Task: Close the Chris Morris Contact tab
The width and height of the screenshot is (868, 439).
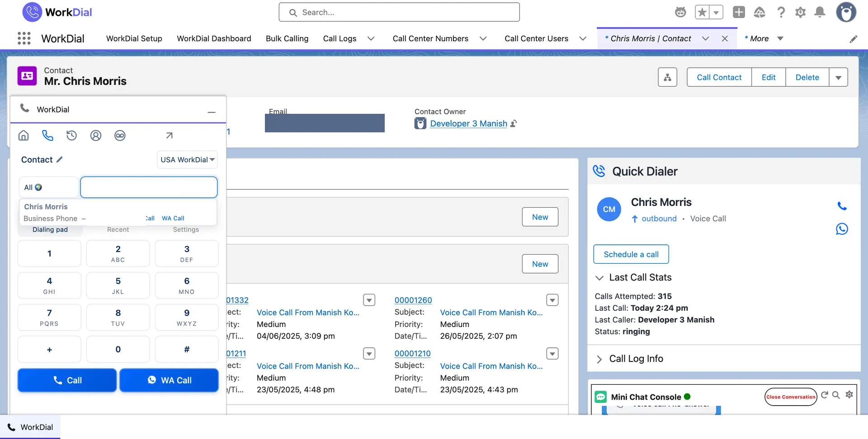Action: click(x=725, y=38)
